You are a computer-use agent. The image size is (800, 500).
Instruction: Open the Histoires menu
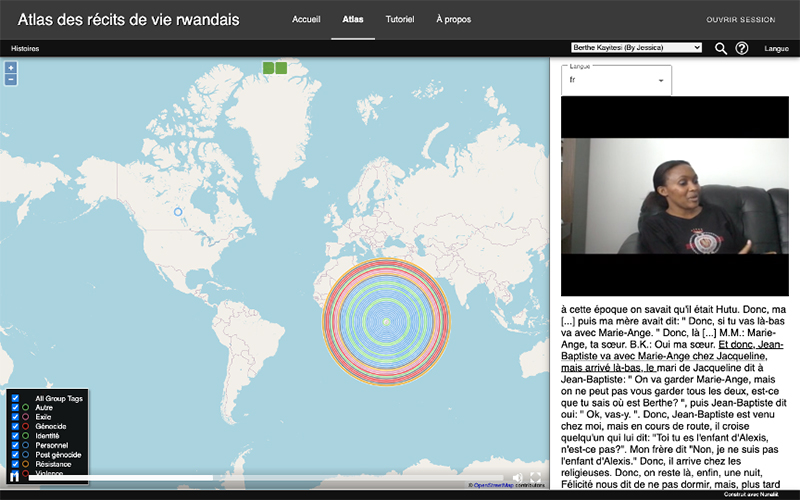[25, 48]
